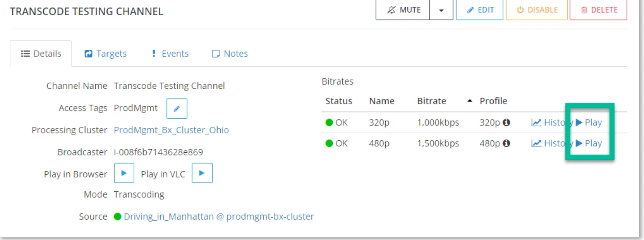The image size is (644, 240).
Task: Click the Play in Browser button
Action: tap(124, 173)
